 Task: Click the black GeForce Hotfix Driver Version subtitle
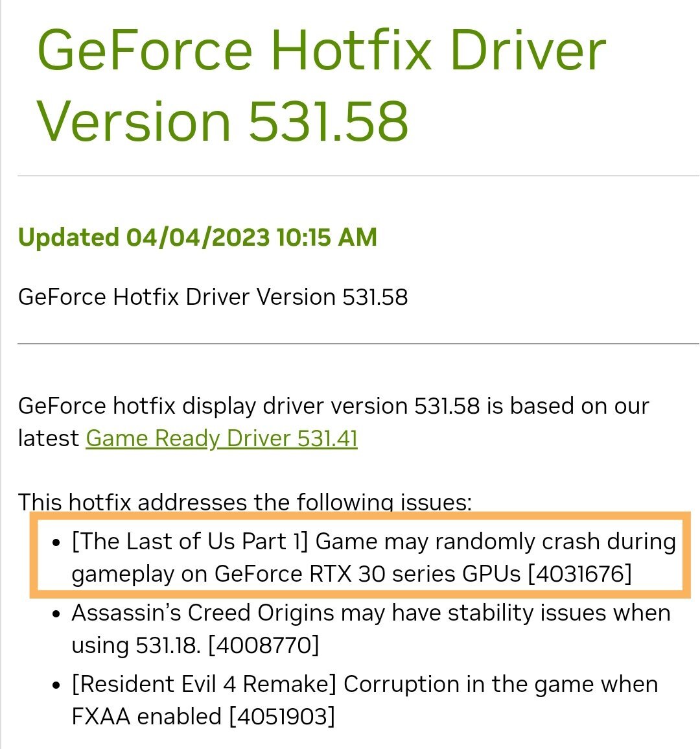[213, 297]
